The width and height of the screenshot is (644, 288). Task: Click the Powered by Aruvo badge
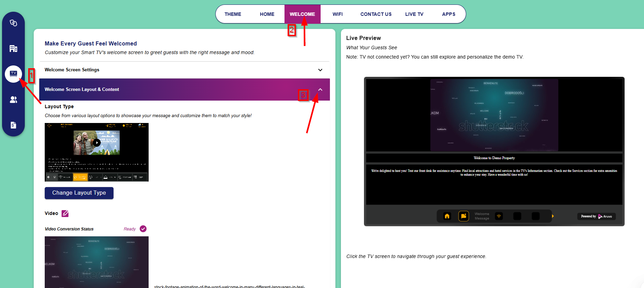[597, 216]
